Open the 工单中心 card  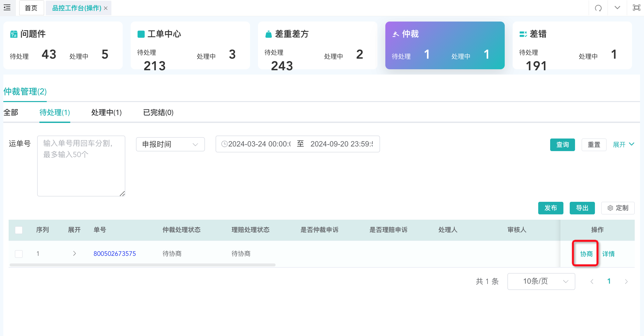pyautogui.click(x=190, y=45)
